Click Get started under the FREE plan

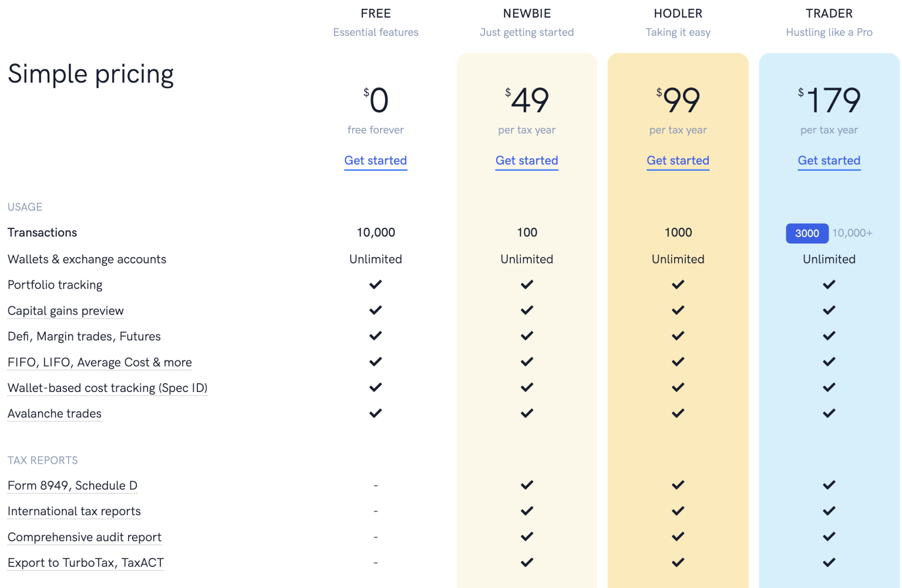pyautogui.click(x=375, y=161)
